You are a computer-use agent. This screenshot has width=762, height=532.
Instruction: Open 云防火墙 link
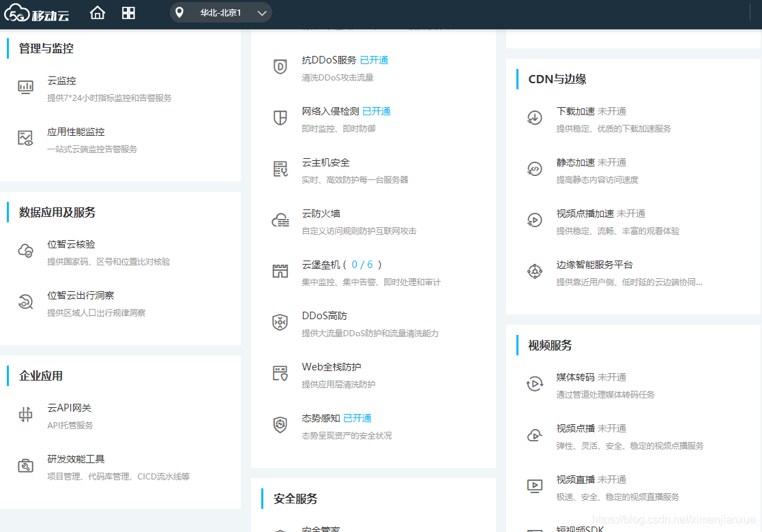[x=321, y=213]
